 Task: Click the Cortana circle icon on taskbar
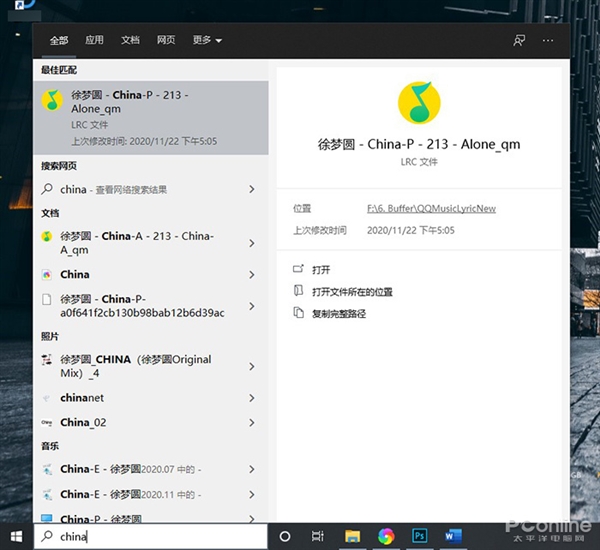(x=285, y=536)
